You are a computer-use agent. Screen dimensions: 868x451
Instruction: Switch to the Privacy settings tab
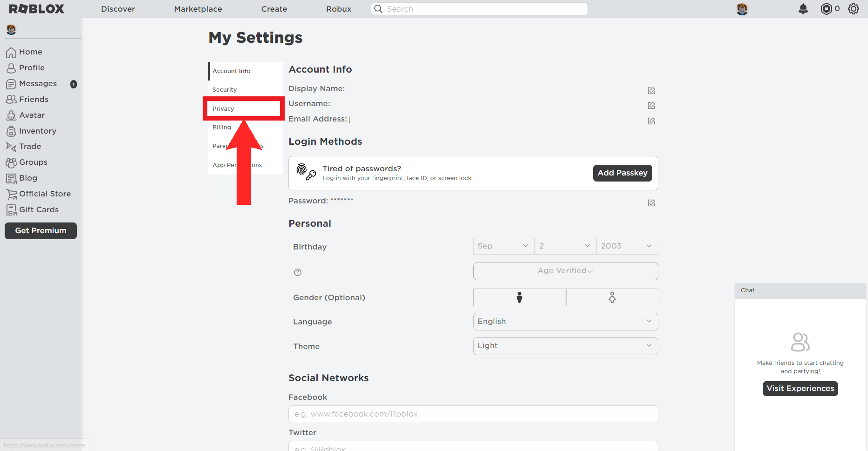[x=223, y=109]
